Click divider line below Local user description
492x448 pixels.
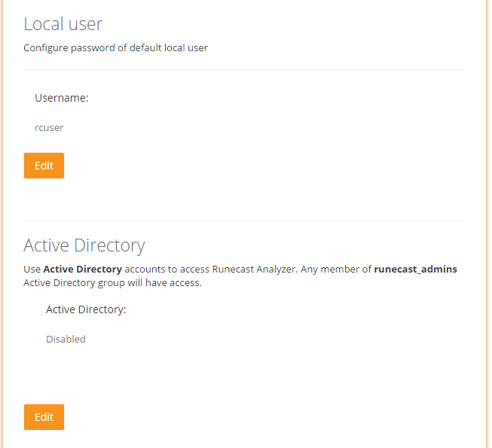click(244, 70)
